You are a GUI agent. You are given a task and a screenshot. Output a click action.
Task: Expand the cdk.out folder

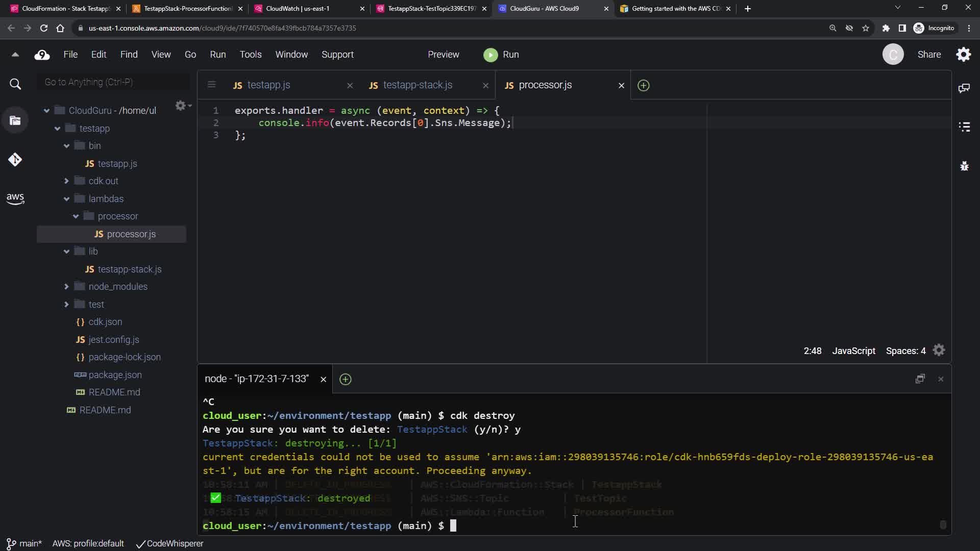coord(66,181)
